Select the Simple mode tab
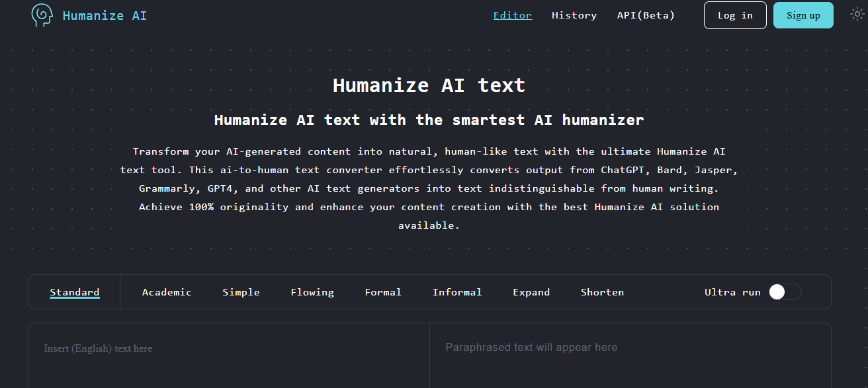 point(241,292)
